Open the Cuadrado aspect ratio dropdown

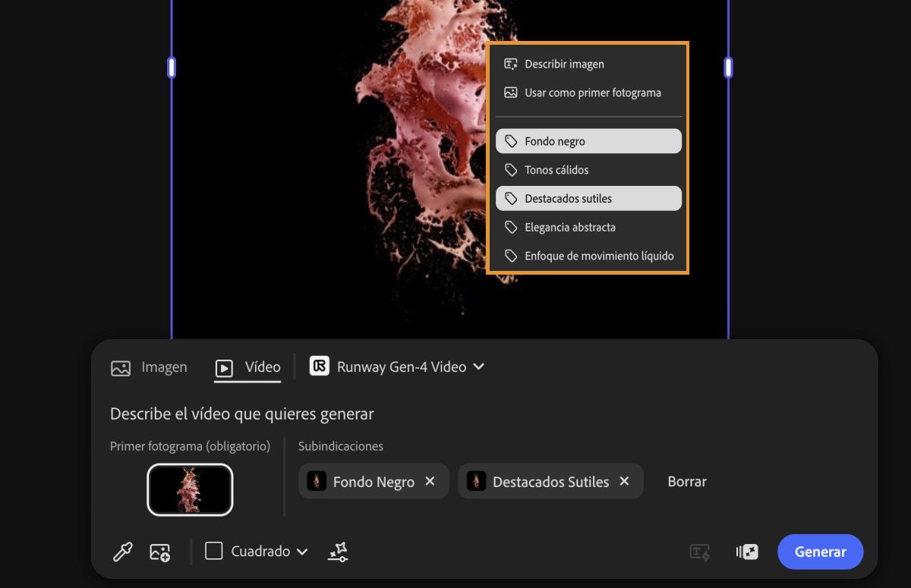(257, 552)
